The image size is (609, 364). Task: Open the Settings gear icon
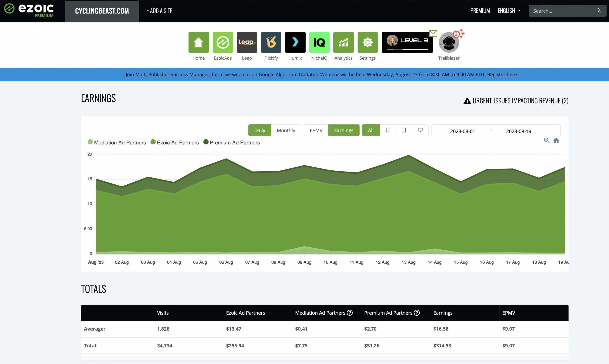(x=367, y=42)
